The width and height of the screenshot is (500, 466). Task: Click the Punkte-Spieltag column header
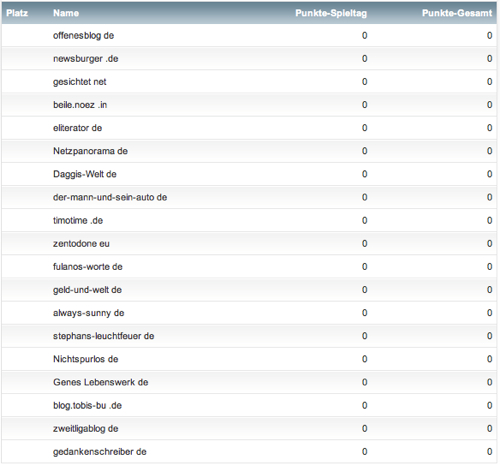click(x=331, y=13)
